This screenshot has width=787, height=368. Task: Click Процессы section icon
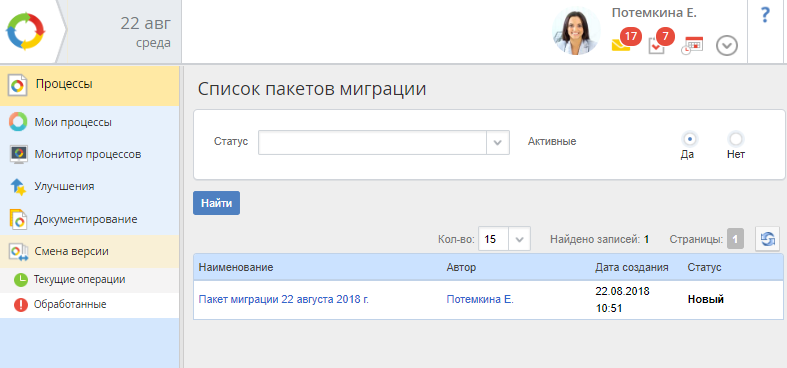[17, 85]
